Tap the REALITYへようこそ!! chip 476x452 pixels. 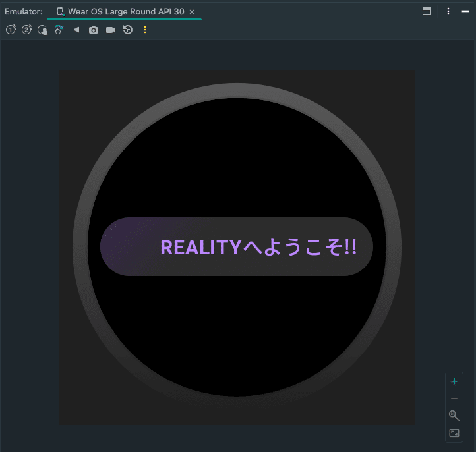(x=237, y=246)
